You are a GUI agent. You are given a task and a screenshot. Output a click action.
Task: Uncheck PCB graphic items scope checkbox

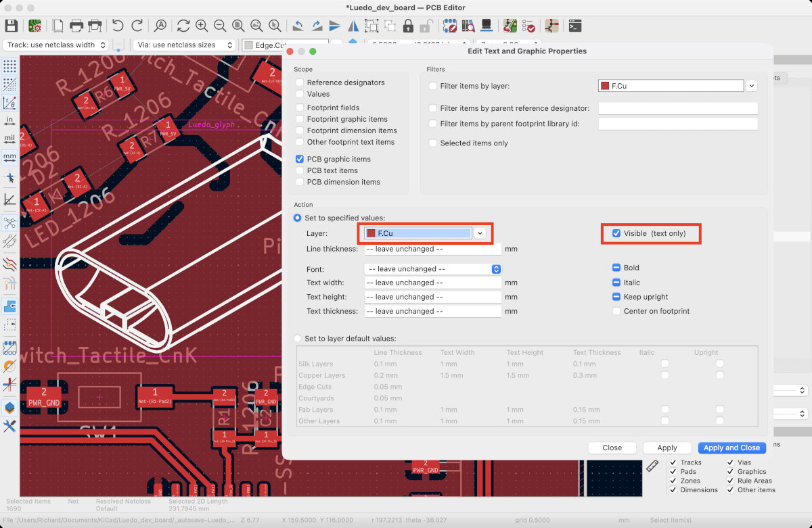pos(300,159)
